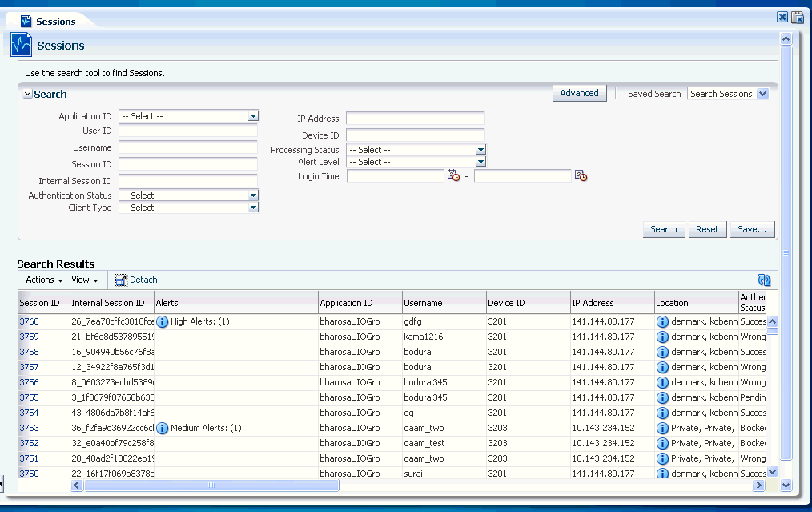Click the info icon on the Private location row
The image size is (812, 512).
(661, 428)
